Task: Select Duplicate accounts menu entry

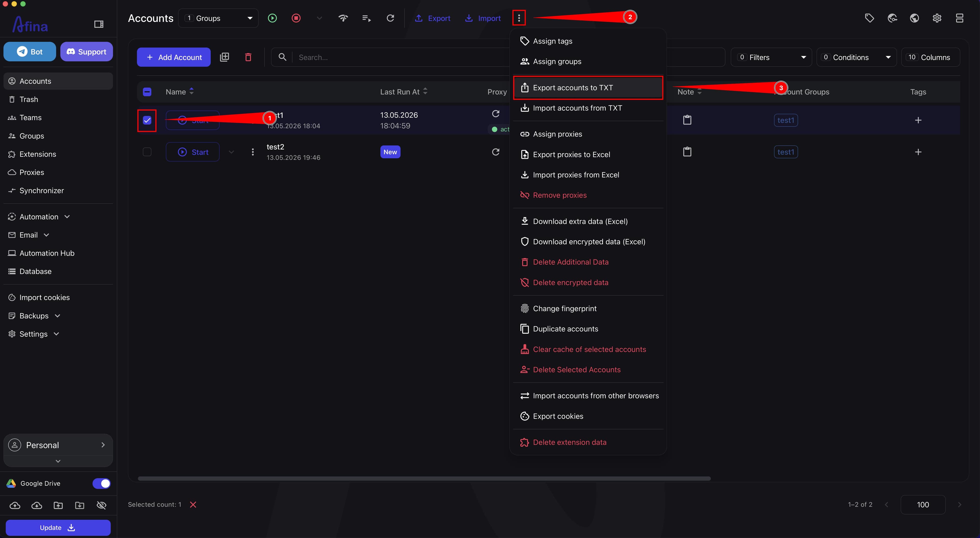Action: click(588, 329)
